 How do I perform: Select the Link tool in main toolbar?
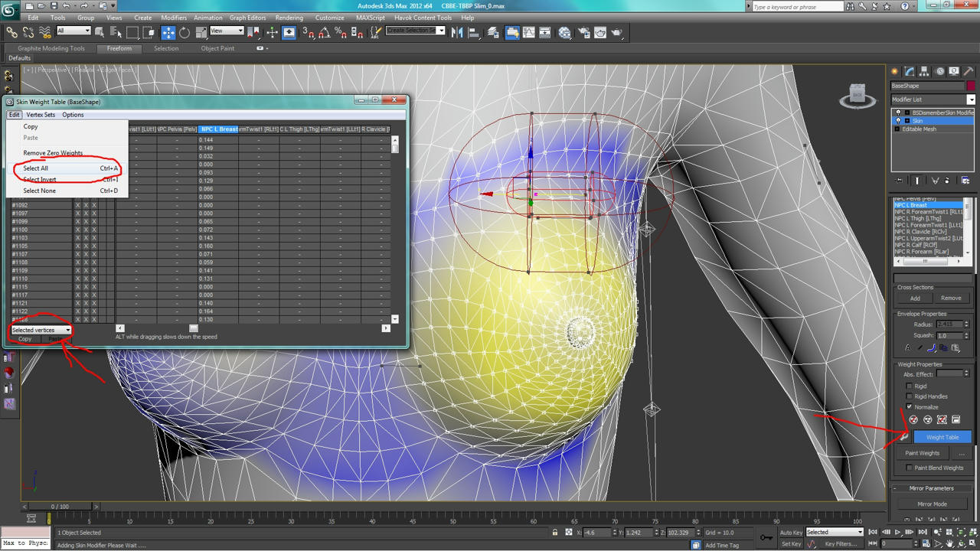coord(11,32)
